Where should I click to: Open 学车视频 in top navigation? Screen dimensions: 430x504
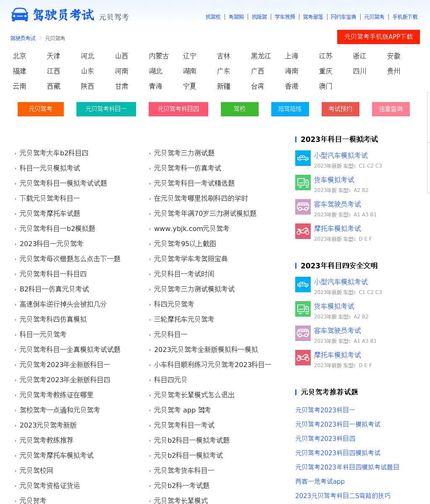tap(285, 17)
